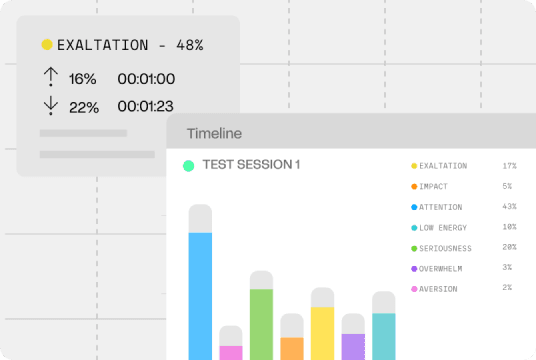536x360 pixels.
Task: Open the Timeline panel header
Action: 351,133
